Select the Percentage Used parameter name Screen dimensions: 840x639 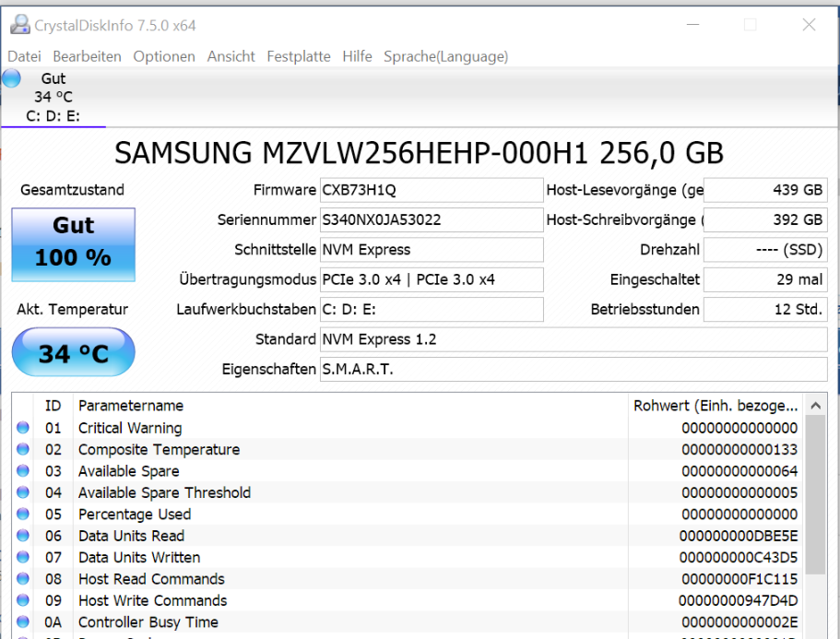[135, 515]
